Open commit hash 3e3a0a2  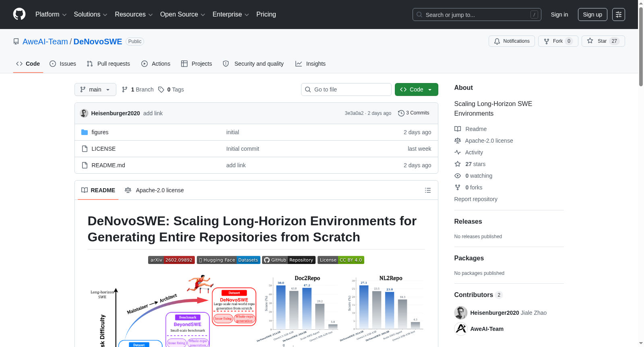pyautogui.click(x=354, y=113)
